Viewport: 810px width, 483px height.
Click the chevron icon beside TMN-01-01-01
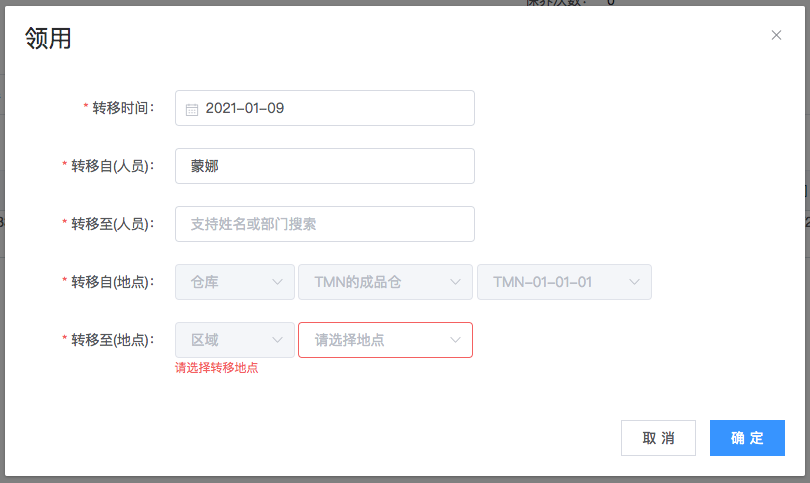click(634, 282)
